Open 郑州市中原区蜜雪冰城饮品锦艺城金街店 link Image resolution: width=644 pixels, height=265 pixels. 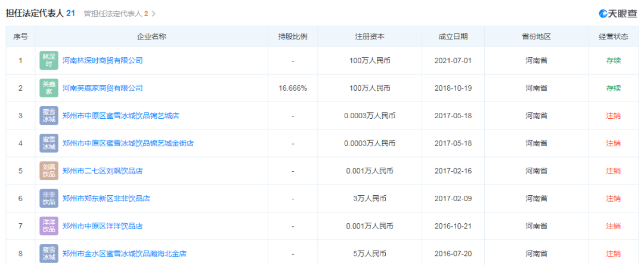point(128,143)
